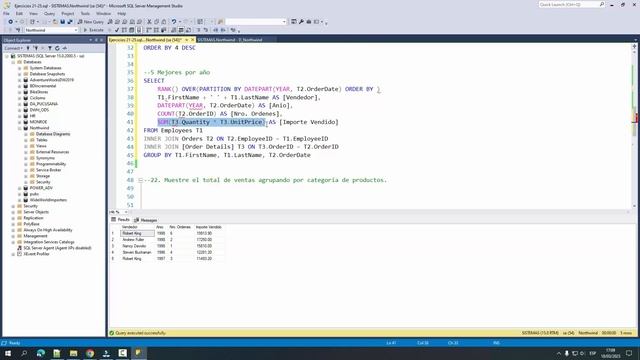
Task: Click the Refresh icon in Object Explorer
Action: (x=57, y=48)
